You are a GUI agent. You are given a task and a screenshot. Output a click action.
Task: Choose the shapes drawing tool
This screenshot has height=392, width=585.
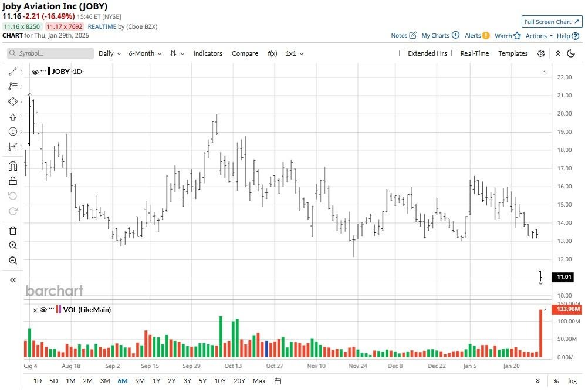coord(13,102)
